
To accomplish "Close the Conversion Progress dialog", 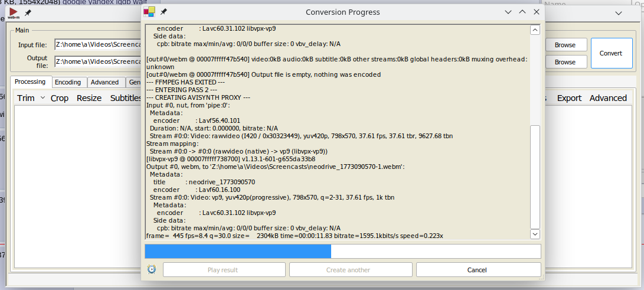I will (x=536, y=12).
